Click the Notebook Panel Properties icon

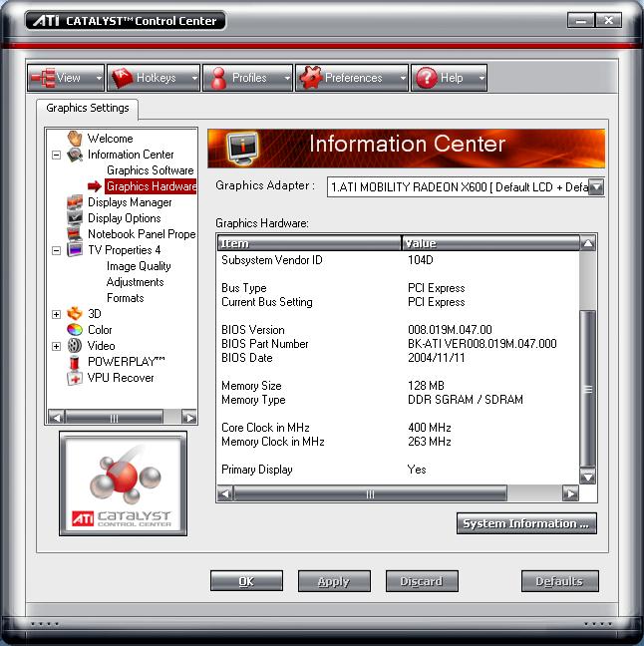coord(75,234)
